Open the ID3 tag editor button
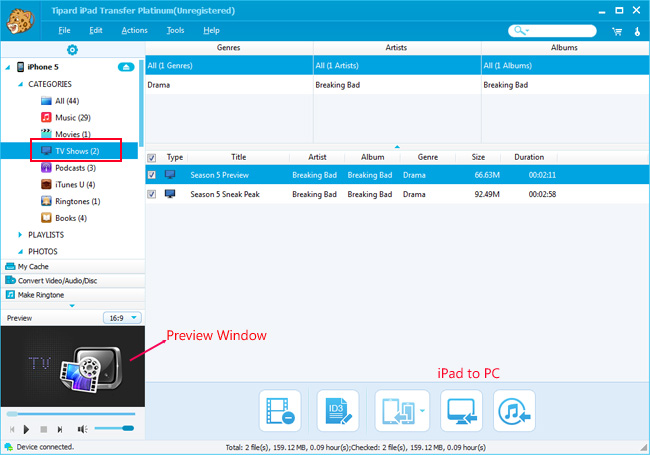650x455 pixels. pos(338,411)
